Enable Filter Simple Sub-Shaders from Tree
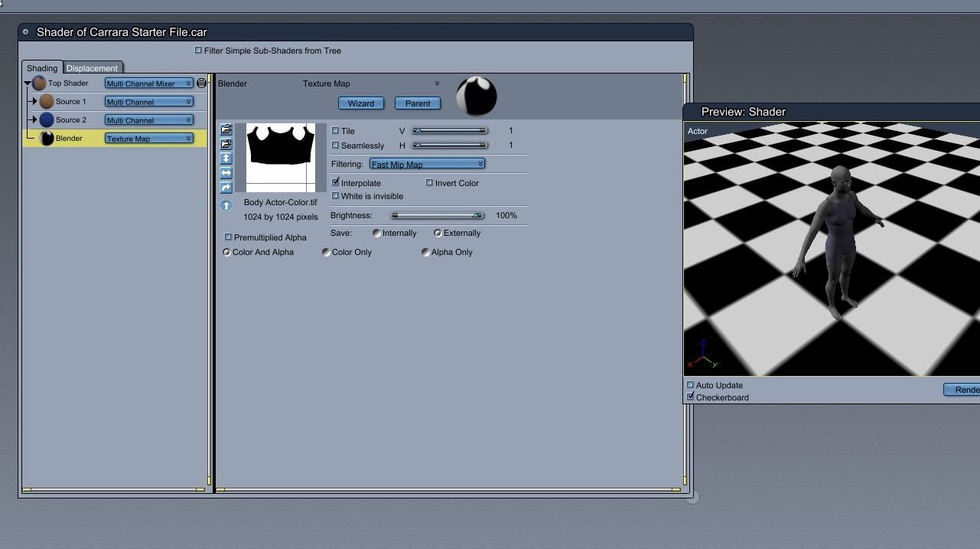Viewport: 980px width, 549px height. pos(198,51)
